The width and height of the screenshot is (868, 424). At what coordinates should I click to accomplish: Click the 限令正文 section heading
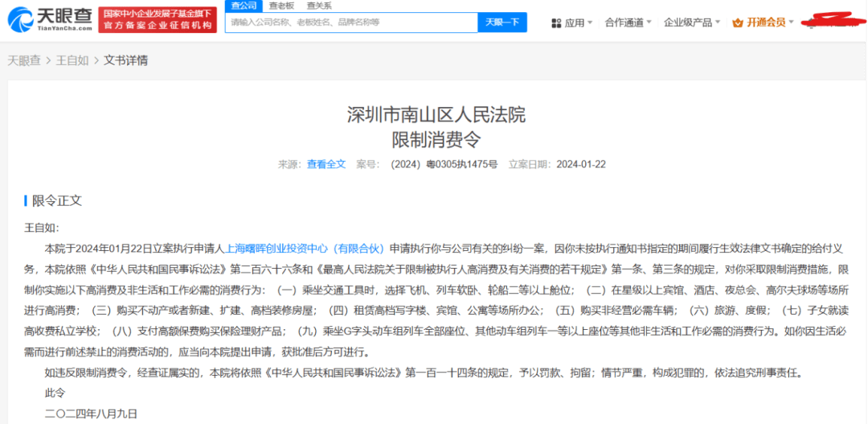coord(56,201)
